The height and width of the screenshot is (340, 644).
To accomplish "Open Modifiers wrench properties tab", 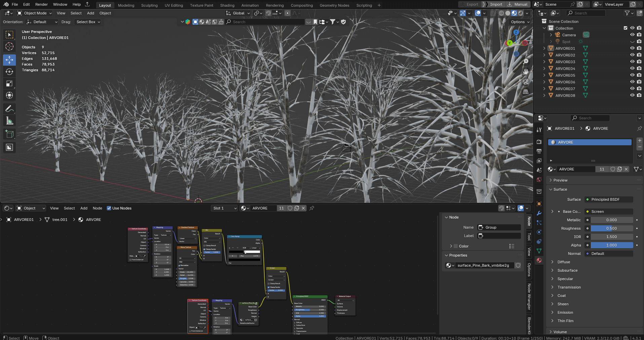I will 539,213.
